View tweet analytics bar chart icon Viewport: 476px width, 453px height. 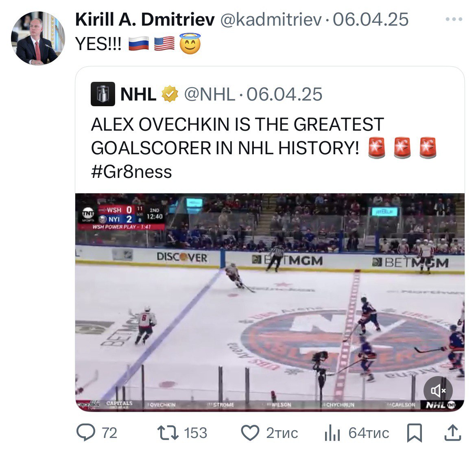[332, 433]
